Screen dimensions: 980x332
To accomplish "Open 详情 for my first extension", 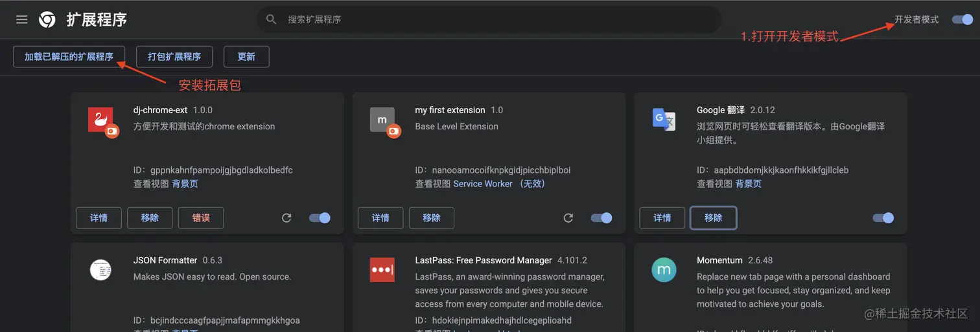I will 380,218.
